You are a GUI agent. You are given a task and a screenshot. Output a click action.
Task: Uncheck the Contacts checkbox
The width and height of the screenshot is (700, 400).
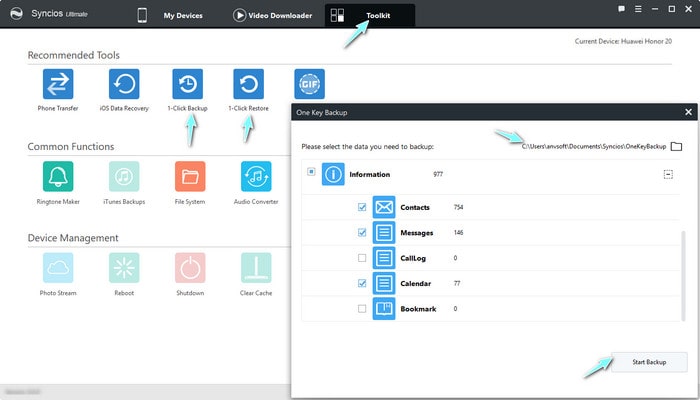click(362, 207)
